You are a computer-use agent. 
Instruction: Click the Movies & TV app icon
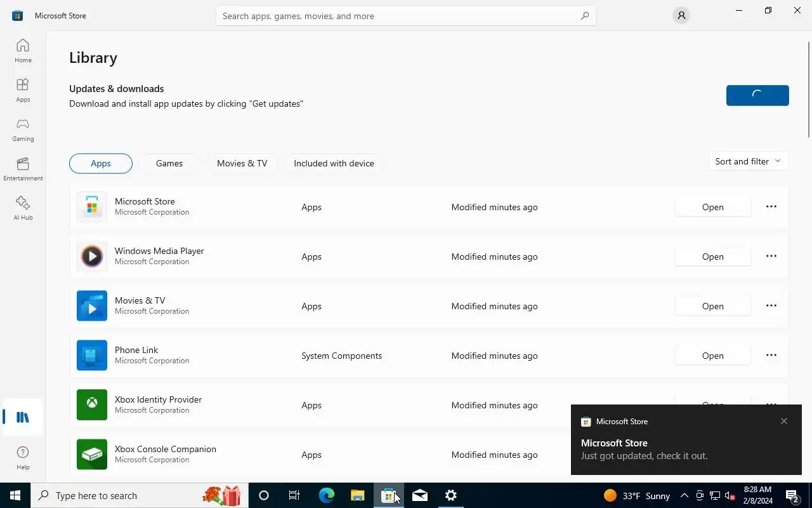(92, 306)
